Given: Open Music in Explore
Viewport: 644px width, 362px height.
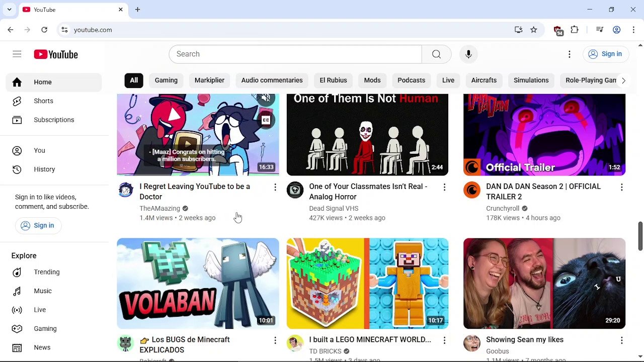Looking at the screenshot, I should (54, 291).
